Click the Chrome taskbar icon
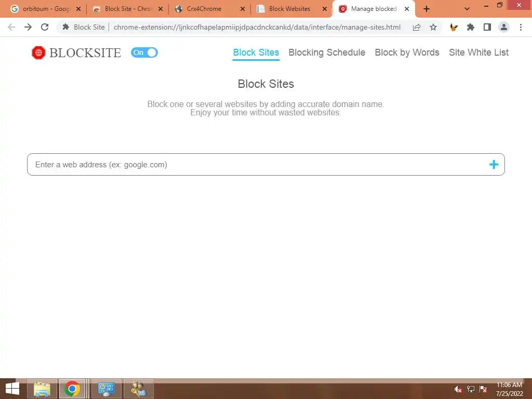This screenshot has height=399, width=532. click(x=72, y=389)
